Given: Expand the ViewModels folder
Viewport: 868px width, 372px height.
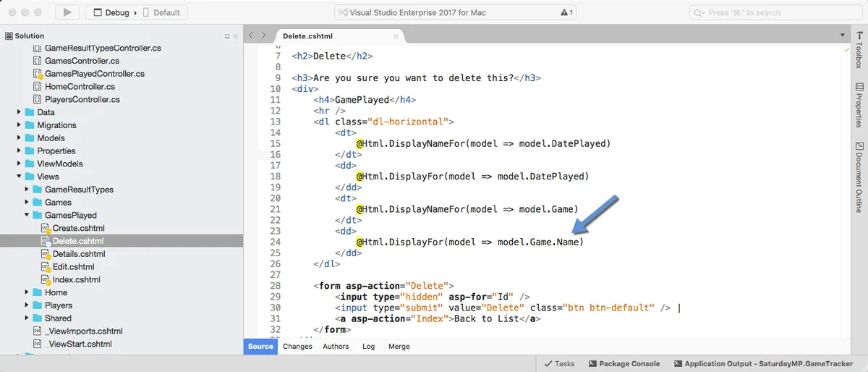Looking at the screenshot, I should [x=20, y=164].
